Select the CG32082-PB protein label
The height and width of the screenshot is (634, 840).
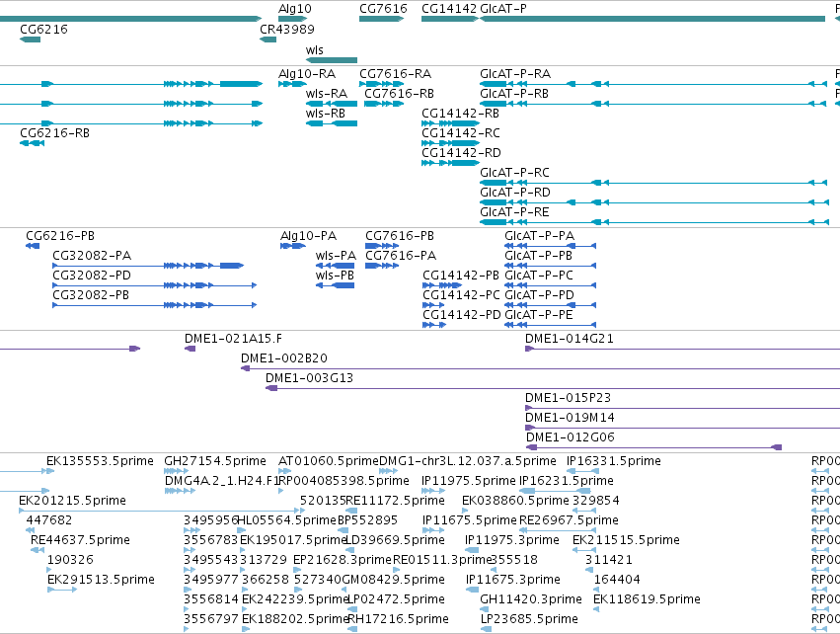coord(91,294)
